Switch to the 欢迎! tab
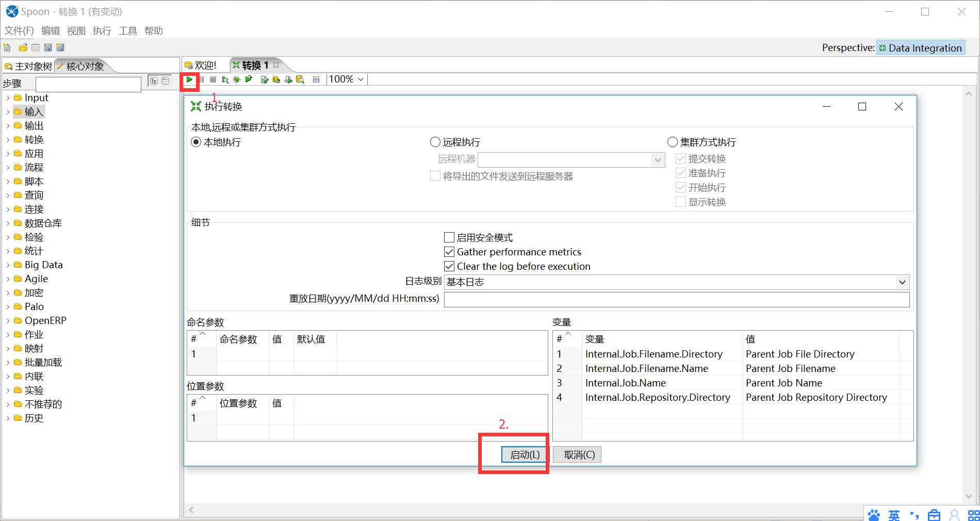Screen dimensions: 980x521 tap(201, 66)
